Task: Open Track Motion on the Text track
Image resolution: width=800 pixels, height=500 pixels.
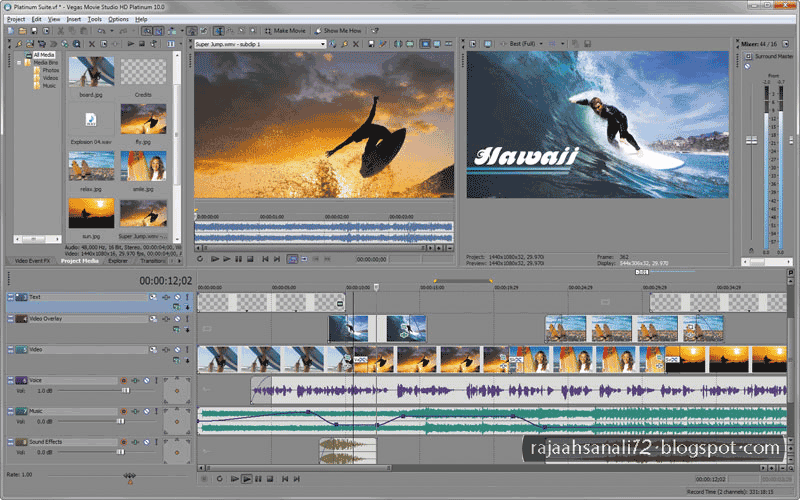Action: pyautogui.click(x=153, y=297)
